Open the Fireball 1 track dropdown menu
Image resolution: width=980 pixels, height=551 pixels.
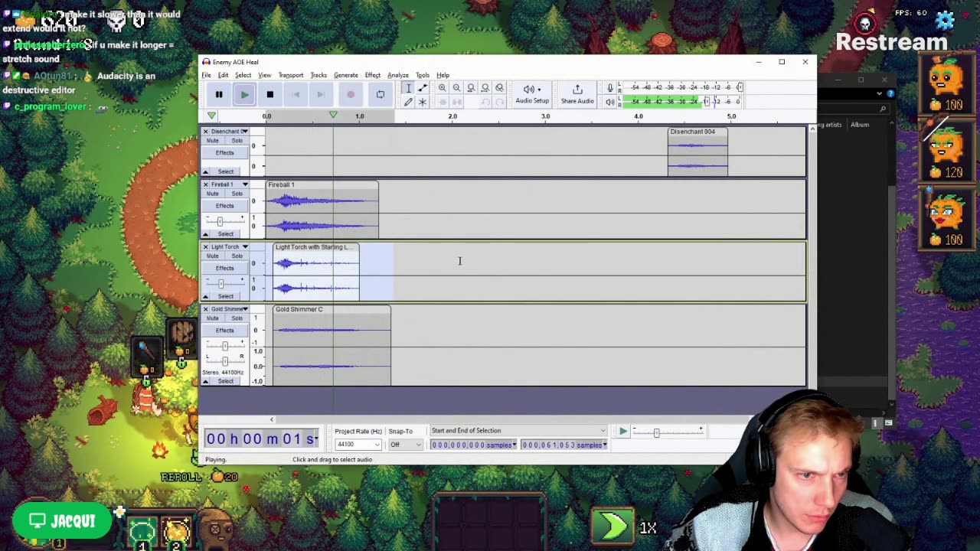(x=229, y=184)
